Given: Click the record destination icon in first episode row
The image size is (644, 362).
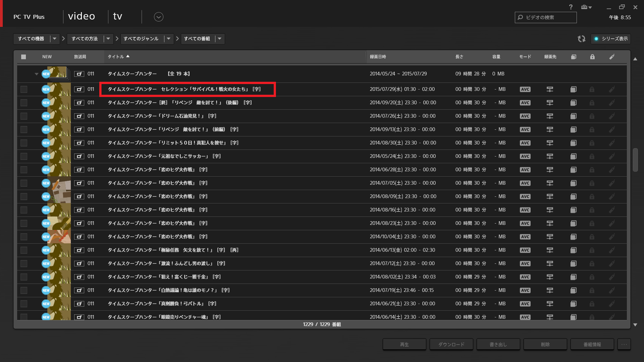Looking at the screenshot, I should [550, 89].
